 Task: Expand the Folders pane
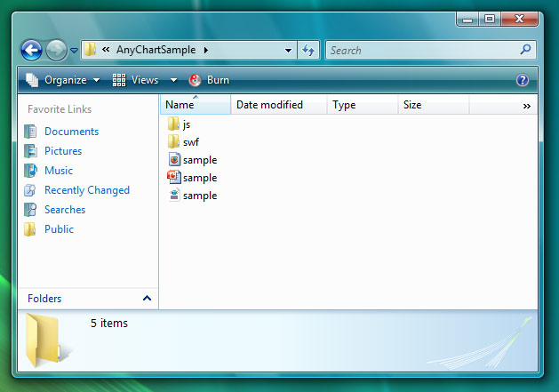pos(147,299)
